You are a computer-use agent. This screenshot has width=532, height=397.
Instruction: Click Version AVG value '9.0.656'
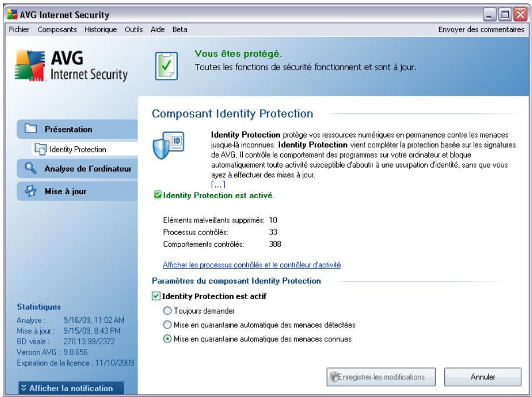[x=75, y=352]
